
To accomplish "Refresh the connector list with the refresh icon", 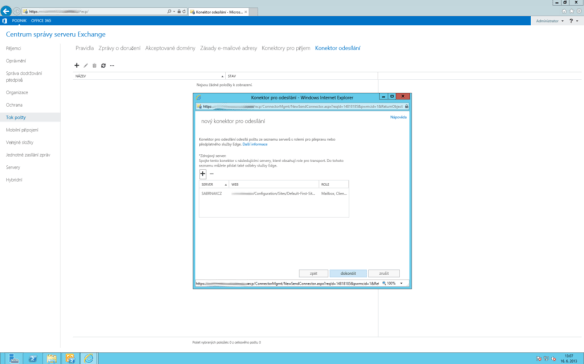I will [x=103, y=66].
